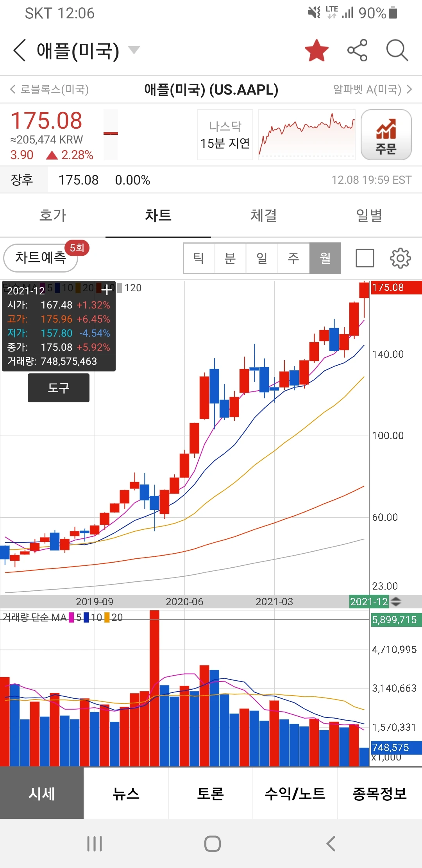
Task: Tap the 차트예측 button
Action: tap(41, 258)
